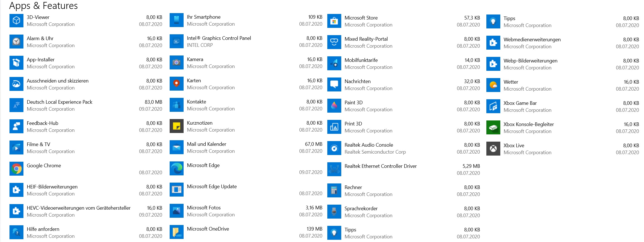Click the Microsoft OneDrive icon
The height and width of the screenshot is (242, 644).
[177, 232]
